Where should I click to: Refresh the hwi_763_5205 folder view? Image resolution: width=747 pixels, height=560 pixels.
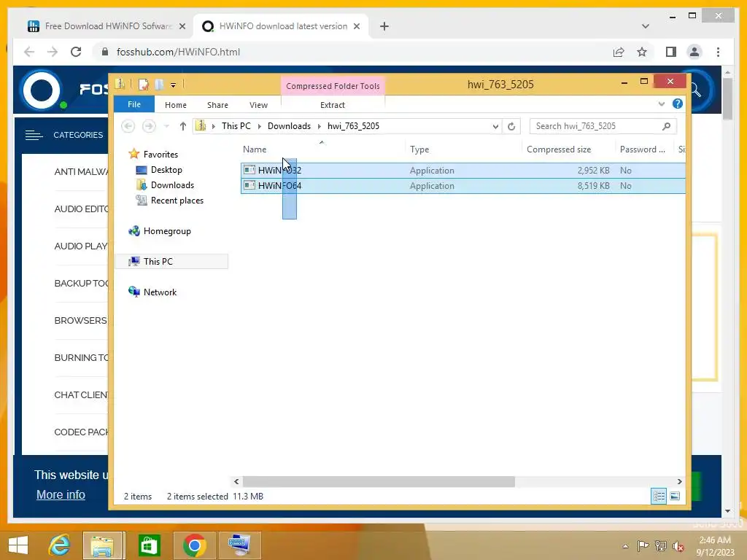[511, 126]
